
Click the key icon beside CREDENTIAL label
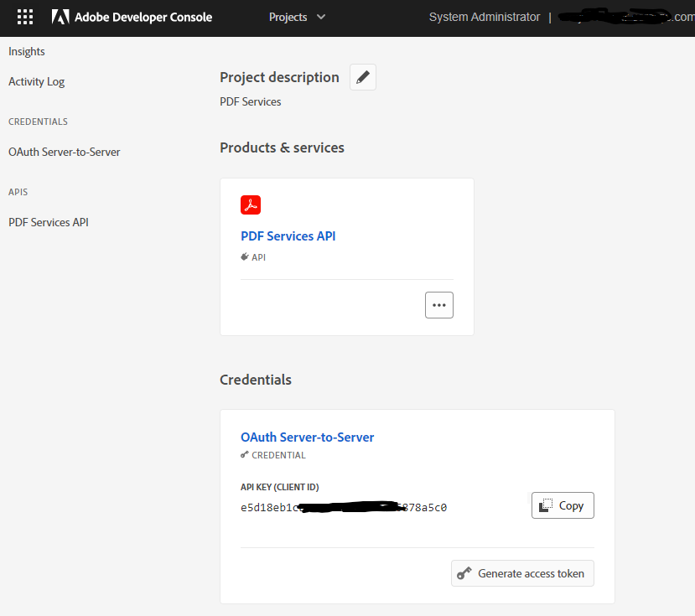[243, 455]
